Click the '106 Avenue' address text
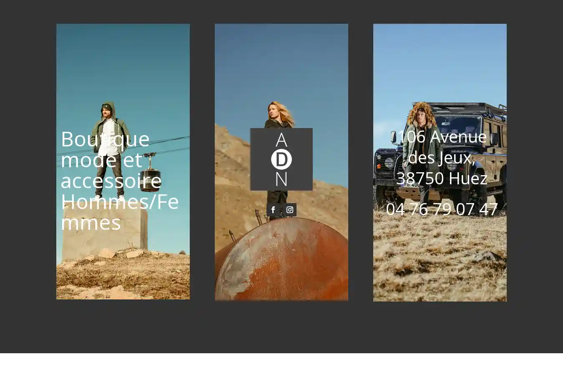Image resolution: width=563 pixels, height=392 pixels. tap(442, 137)
